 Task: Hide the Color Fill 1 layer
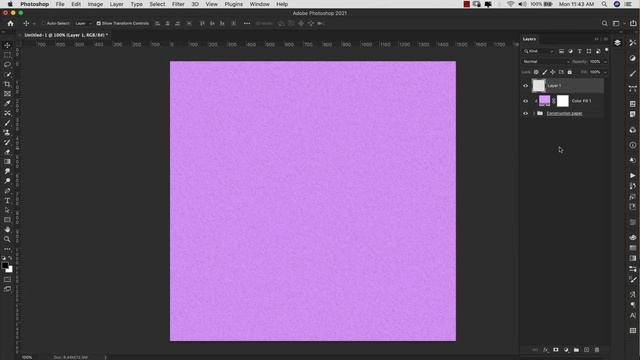pyautogui.click(x=526, y=101)
